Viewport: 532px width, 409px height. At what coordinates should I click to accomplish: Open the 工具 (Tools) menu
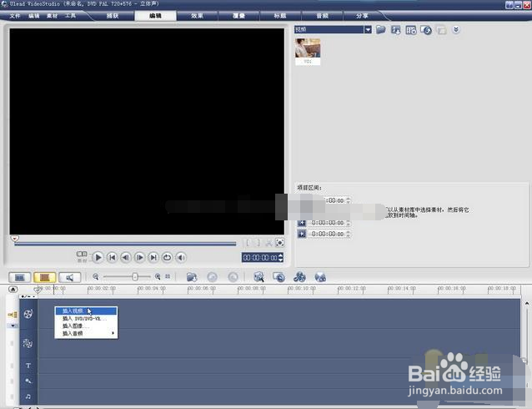(70, 16)
